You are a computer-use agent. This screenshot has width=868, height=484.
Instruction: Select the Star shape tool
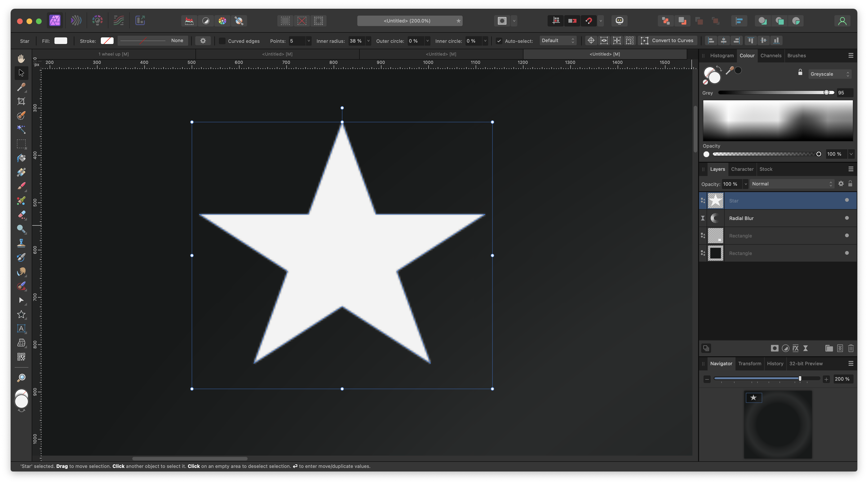pyautogui.click(x=21, y=314)
